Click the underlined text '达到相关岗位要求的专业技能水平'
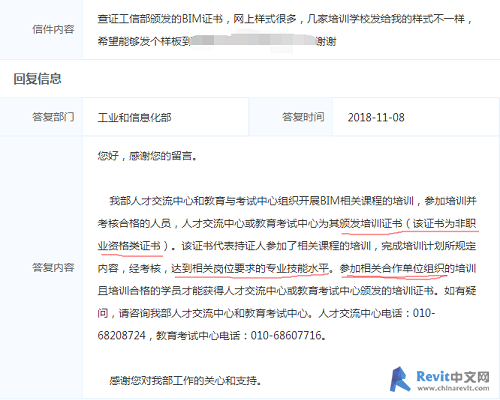The height and width of the screenshot is (400, 500). click(250, 268)
